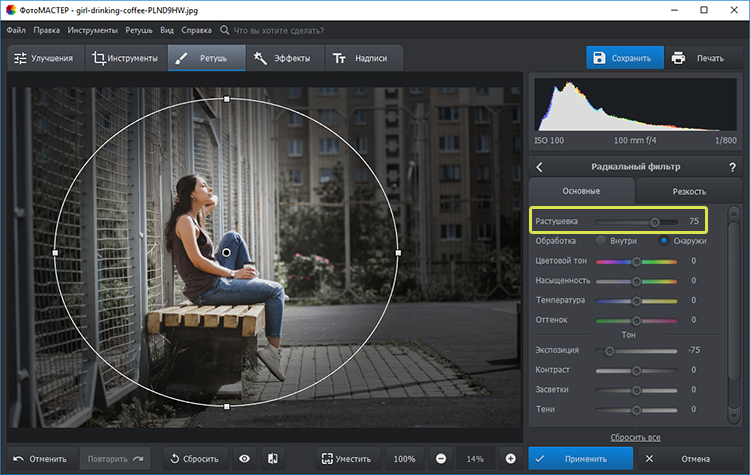Screen dimensions: 750x475
Task: Open the Инструменты menu in menu bar
Action: [92, 31]
